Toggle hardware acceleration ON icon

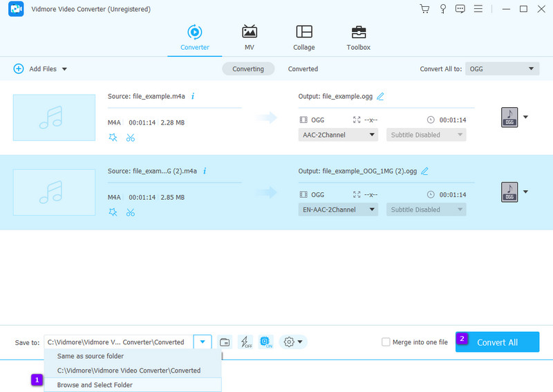(x=265, y=342)
